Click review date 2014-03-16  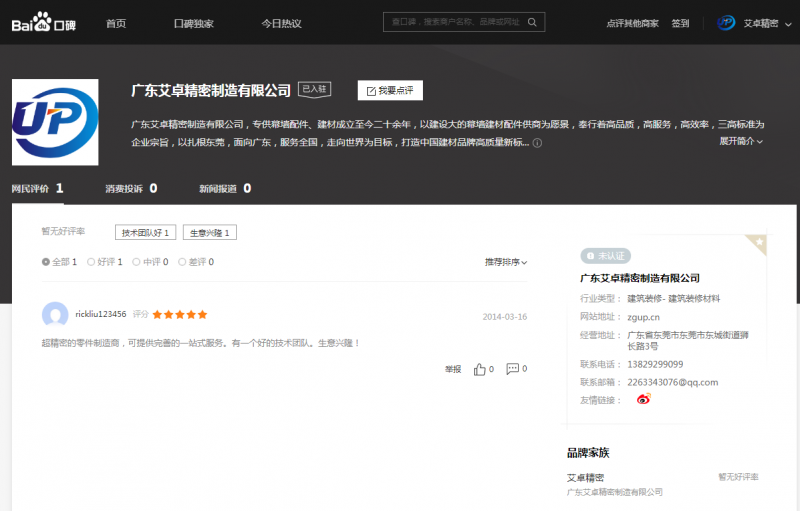click(505, 317)
